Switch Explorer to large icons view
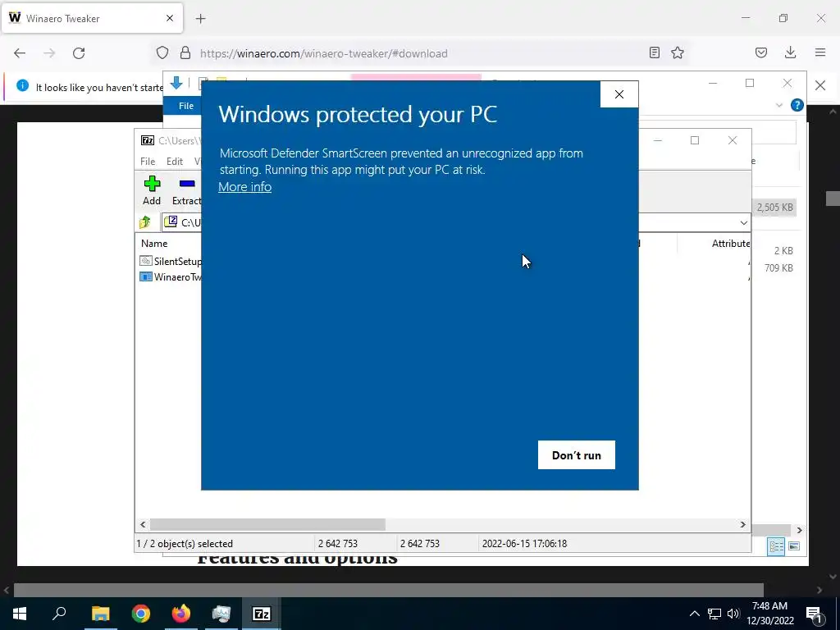 [794, 546]
